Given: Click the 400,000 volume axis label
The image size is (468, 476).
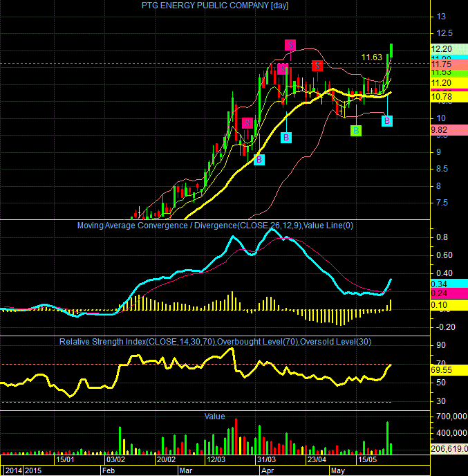Looking at the screenshot, I should tap(451, 433).
